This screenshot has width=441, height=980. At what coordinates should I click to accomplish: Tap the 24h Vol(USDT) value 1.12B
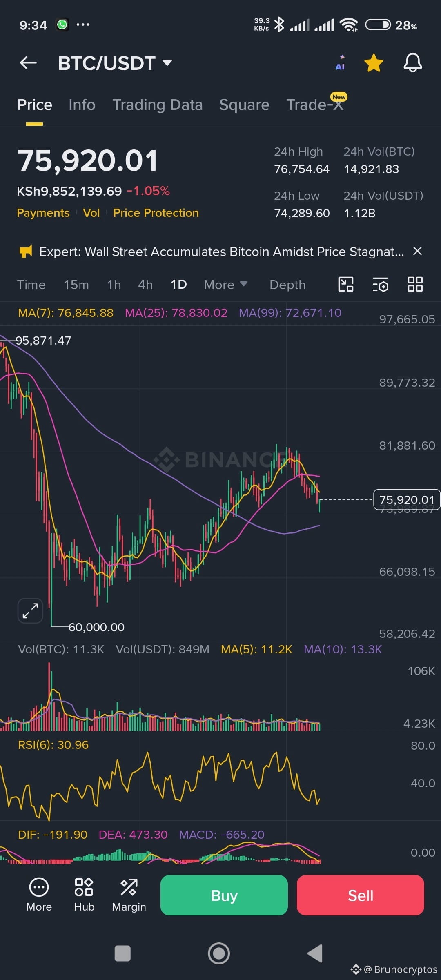pos(359,213)
